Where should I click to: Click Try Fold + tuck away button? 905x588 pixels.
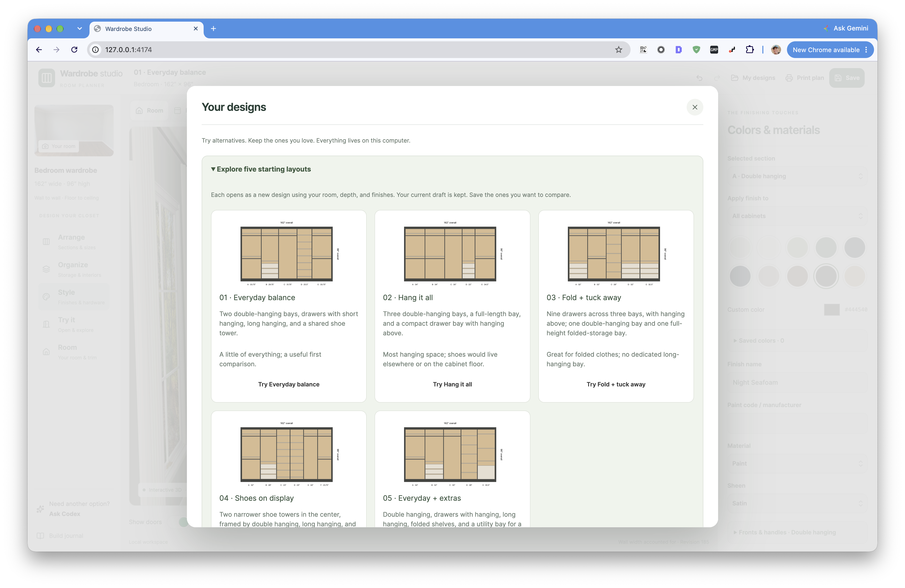coord(616,384)
